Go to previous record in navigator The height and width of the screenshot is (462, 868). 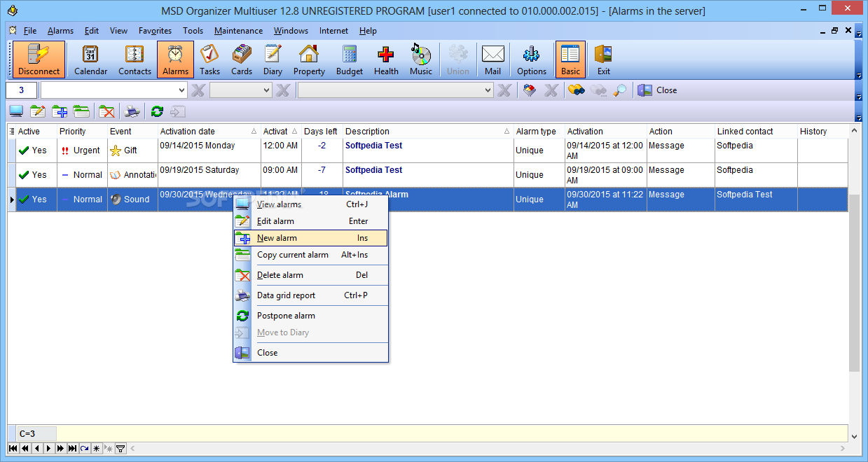[x=37, y=448]
